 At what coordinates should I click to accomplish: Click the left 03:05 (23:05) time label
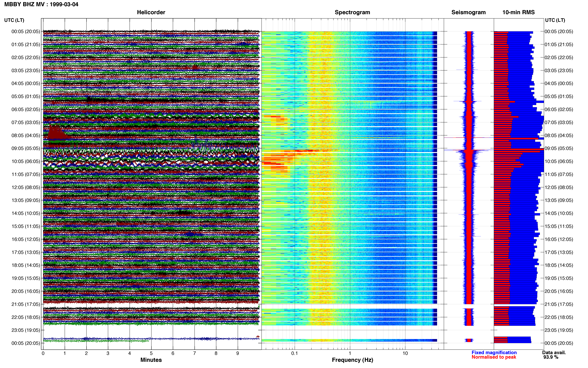click(26, 71)
